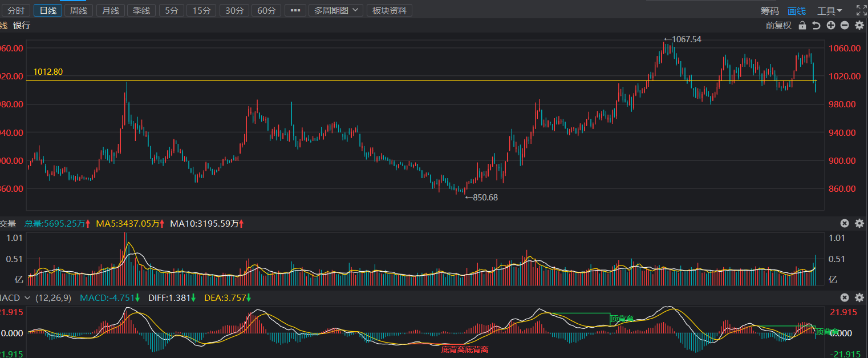Select the 日线 daily chart tab
This screenshot has height=358, width=868.
tap(48, 10)
